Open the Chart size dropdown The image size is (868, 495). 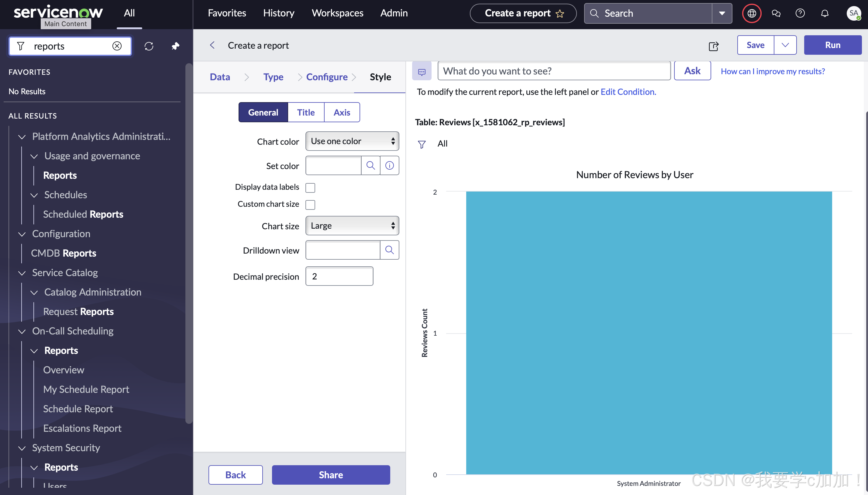click(352, 226)
